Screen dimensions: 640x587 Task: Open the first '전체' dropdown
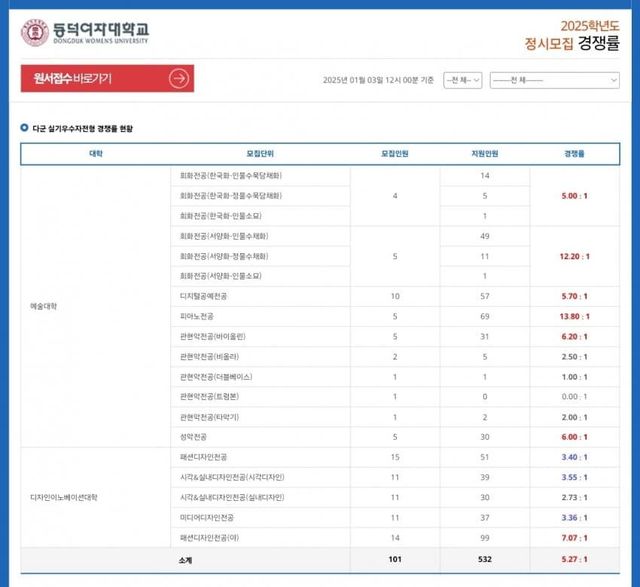point(462,80)
